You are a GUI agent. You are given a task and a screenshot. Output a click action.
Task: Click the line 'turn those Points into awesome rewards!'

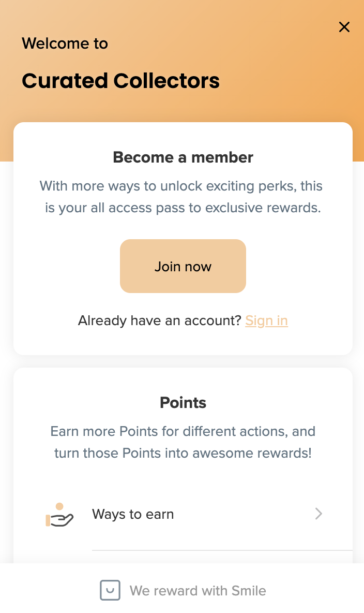[x=183, y=453]
